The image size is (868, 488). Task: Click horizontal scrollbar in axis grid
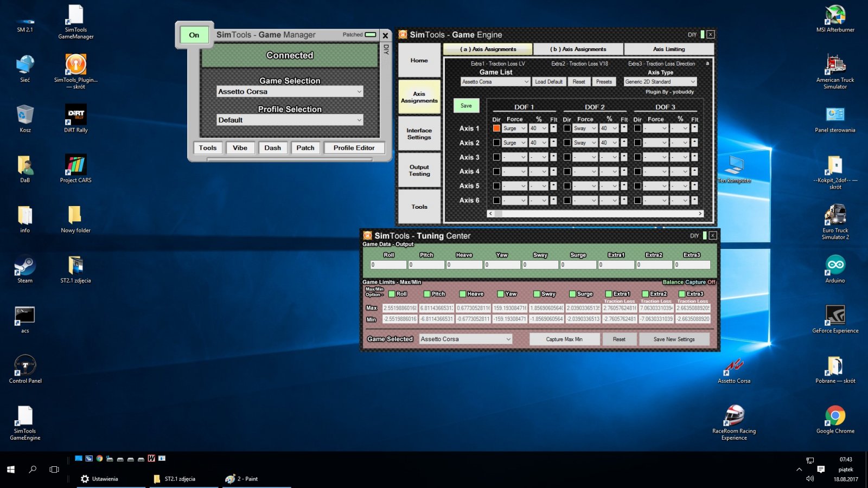(x=596, y=214)
